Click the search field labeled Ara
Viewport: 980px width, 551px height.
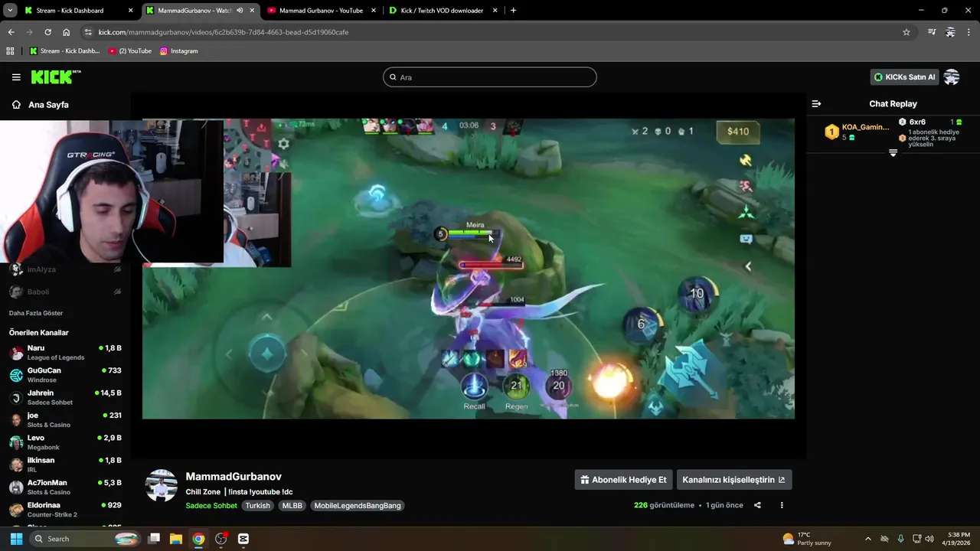click(x=490, y=77)
